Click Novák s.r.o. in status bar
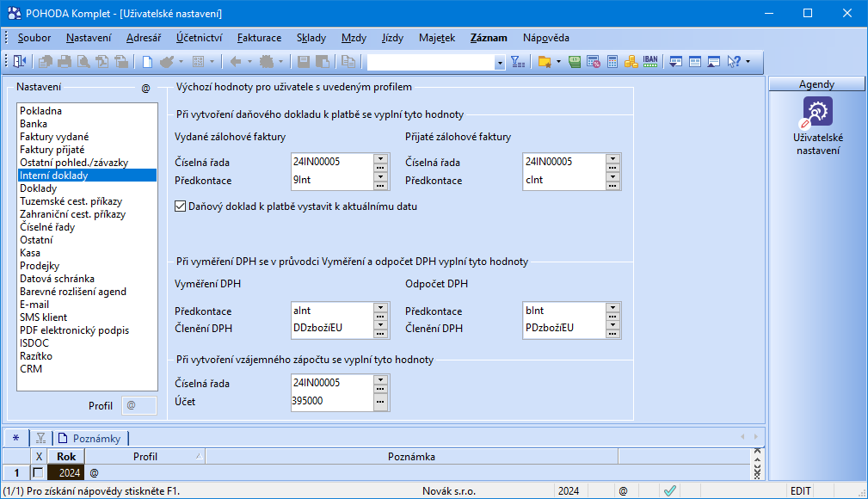Viewport: 868px width, 499px height. 449,490
